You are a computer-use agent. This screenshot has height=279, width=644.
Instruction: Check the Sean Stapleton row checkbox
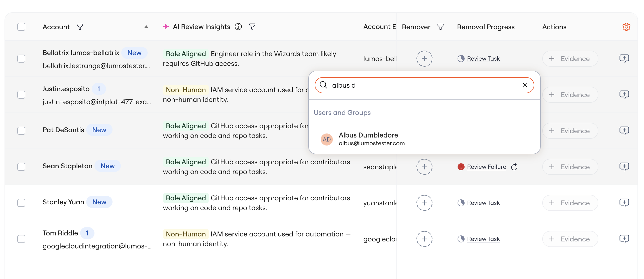click(x=21, y=167)
